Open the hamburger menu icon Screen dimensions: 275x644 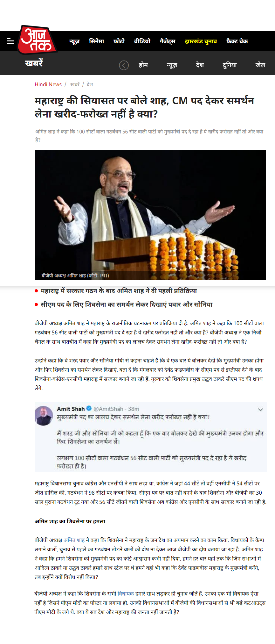(x=10, y=41)
